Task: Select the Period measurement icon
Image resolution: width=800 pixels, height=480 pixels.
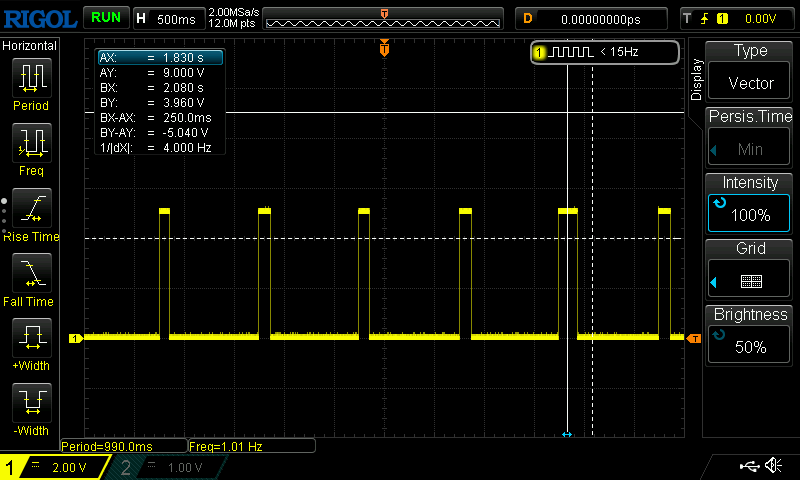Action: 32,78
